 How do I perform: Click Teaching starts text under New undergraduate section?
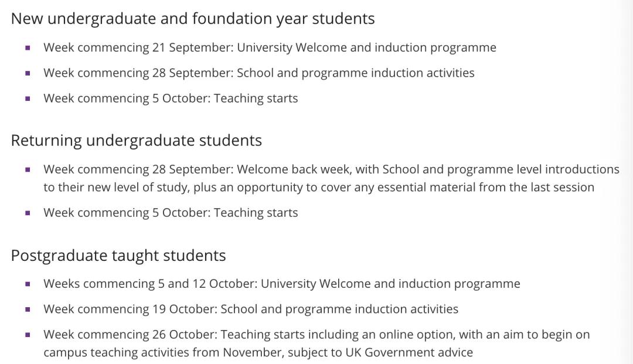pyautogui.click(x=171, y=98)
